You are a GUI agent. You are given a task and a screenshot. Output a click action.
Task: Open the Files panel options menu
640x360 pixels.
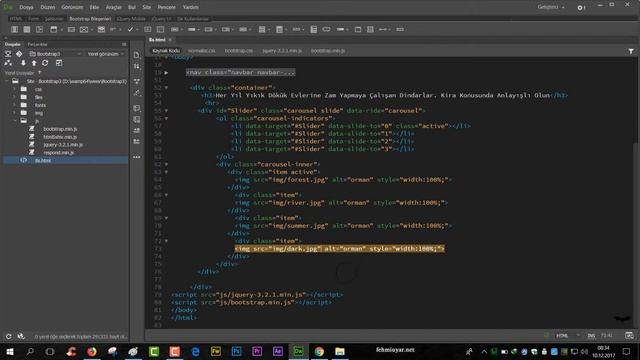(x=124, y=44)
